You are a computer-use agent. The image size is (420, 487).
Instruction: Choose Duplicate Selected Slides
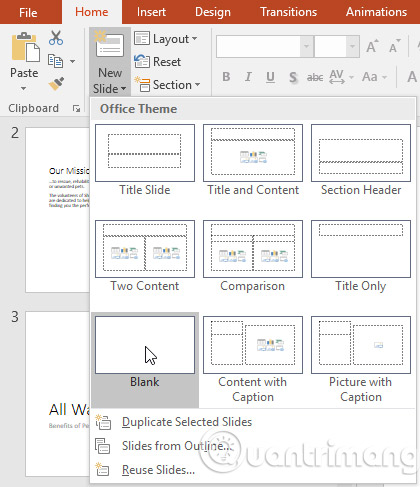(187, 422)
